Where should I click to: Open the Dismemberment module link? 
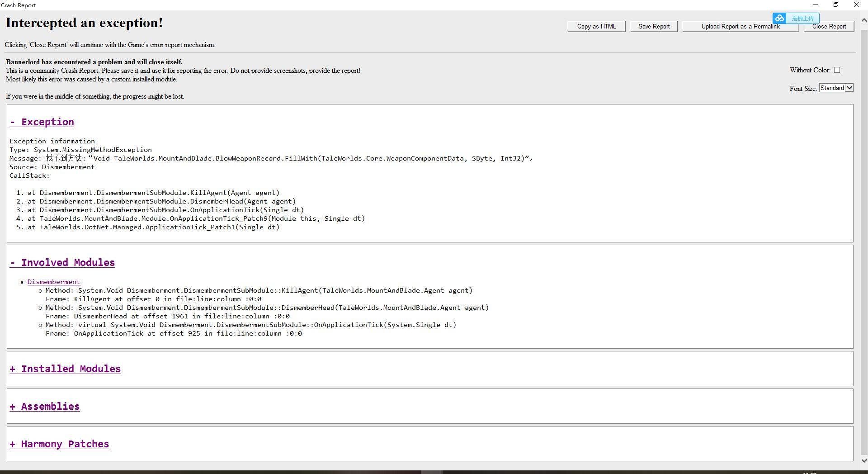(x=54, y=282)
